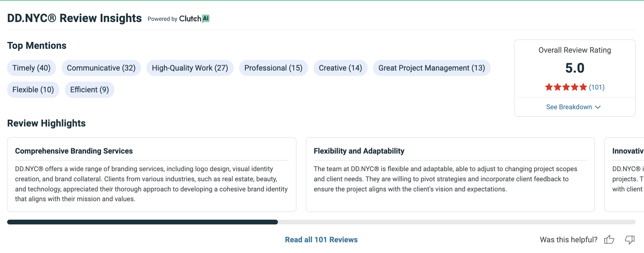
Task: Click the Top Mentions heading
Action: [x=37, y=46]
